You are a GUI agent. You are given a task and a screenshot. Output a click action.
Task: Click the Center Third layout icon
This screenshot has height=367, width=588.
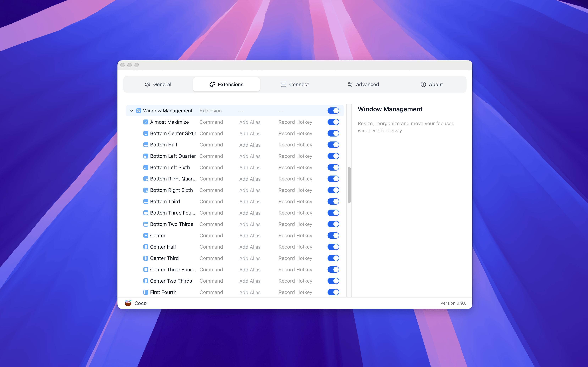pyautogui.click(x=145, y=258)
